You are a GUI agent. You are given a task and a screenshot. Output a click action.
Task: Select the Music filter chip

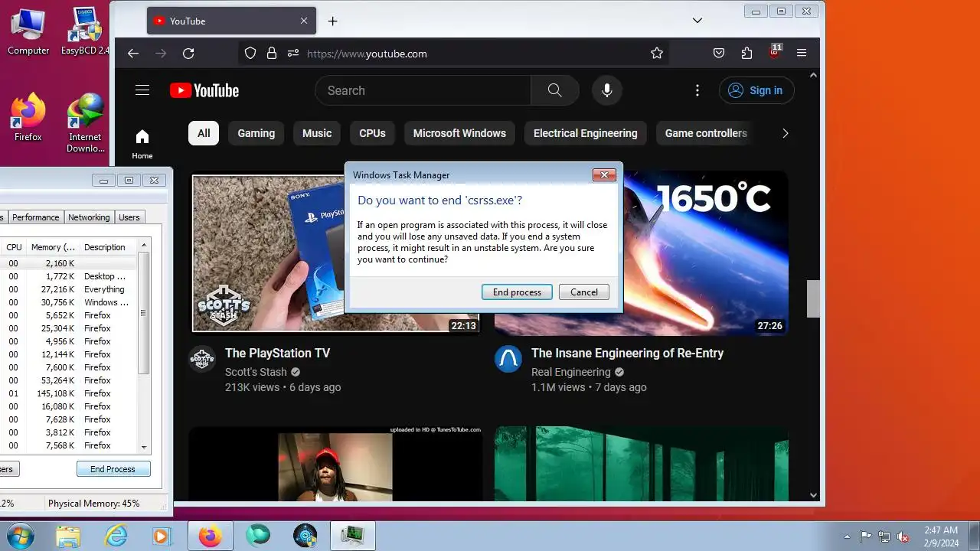point(317,133)
